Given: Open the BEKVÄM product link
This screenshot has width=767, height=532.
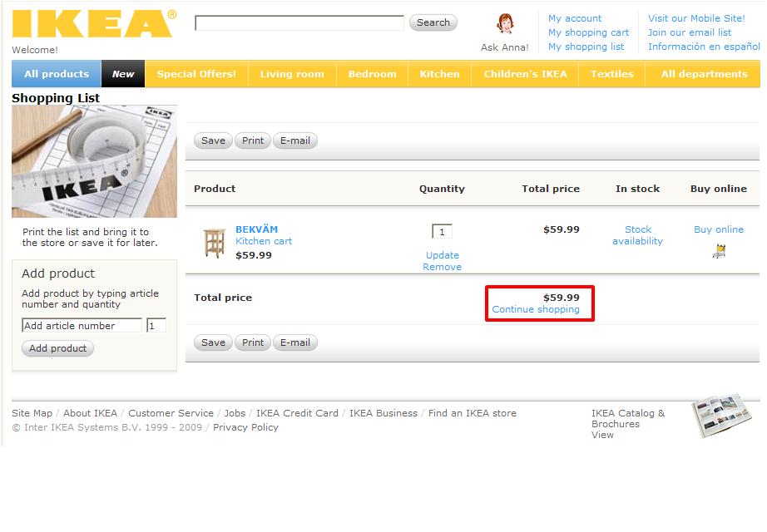Looking at the screenshot, I should point(256,229).
